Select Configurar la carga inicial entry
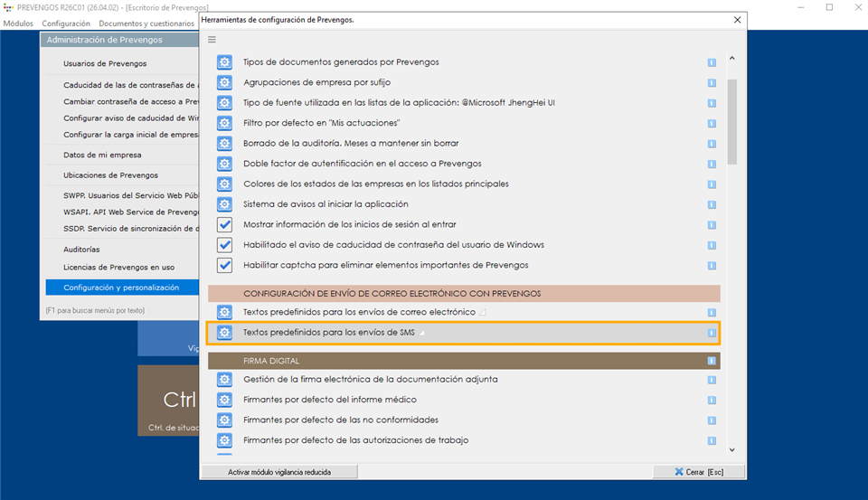The image size is (868, 500). (x=130, y=135)
